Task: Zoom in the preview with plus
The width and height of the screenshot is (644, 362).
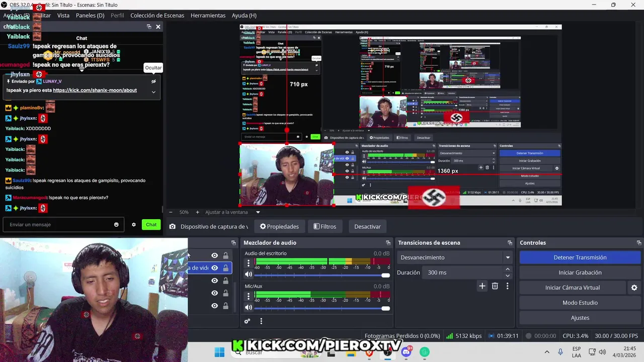Action: [197, 212]
